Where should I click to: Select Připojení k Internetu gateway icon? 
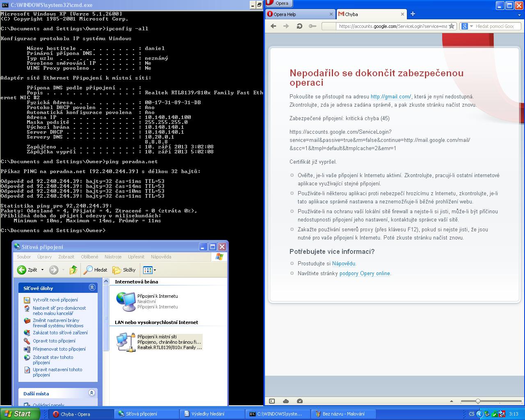[x=126, y=301]
